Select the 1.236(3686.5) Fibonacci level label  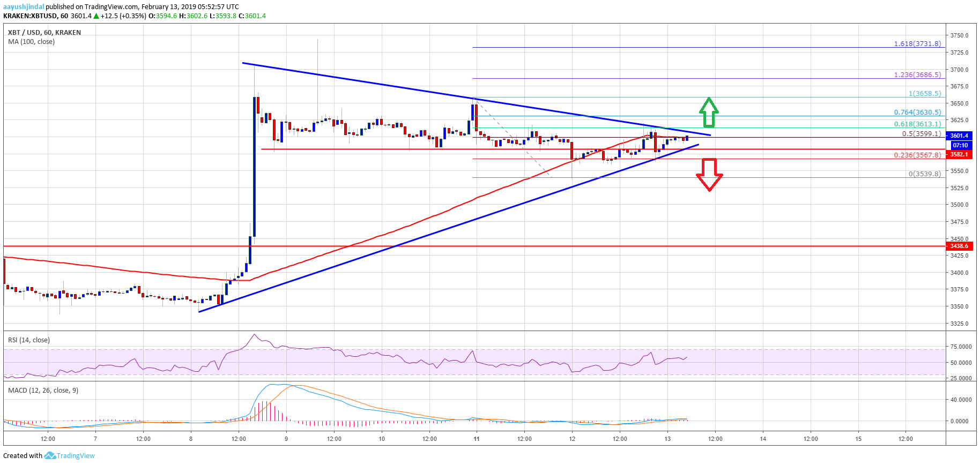(x=917, y=75)
